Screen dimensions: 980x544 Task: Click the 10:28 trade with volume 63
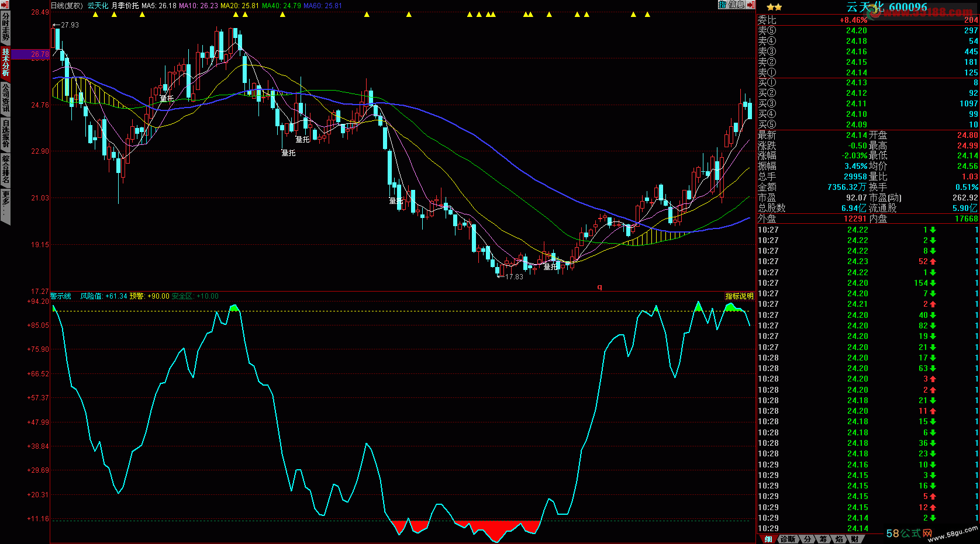coord(868,369)
